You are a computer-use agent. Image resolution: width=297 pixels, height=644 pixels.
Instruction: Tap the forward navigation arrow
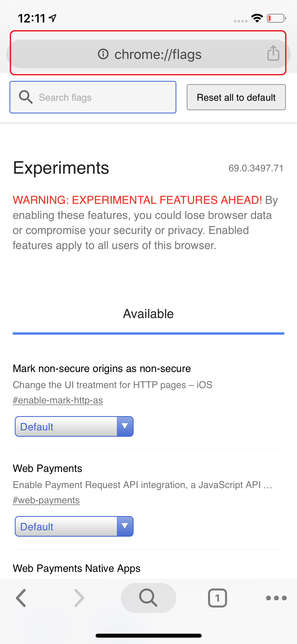point(79,598)
